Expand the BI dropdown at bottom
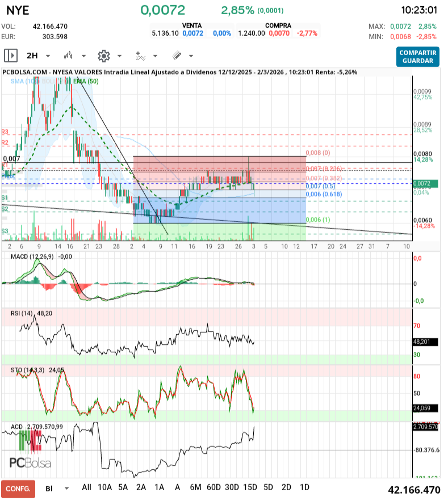 pyautogui.click(x=67, y=488)
